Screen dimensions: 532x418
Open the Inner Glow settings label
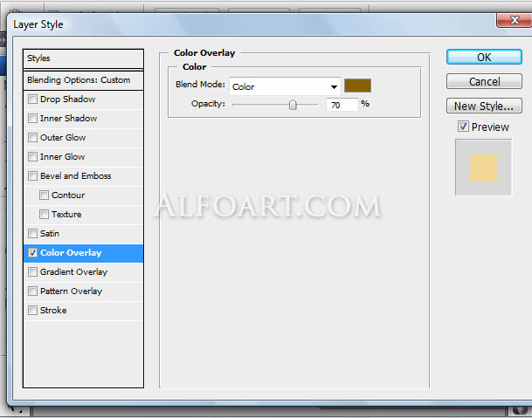click(62, 156)
